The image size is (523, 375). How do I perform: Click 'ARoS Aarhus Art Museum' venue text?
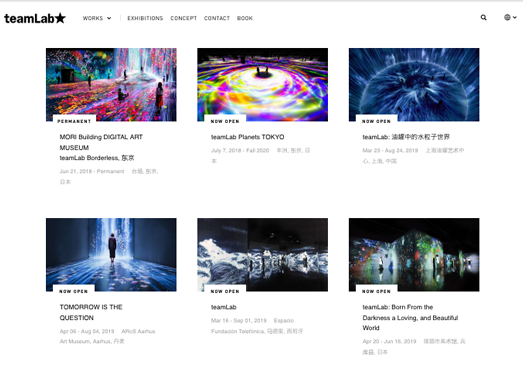pyautogui.click(x=107, y=336)
